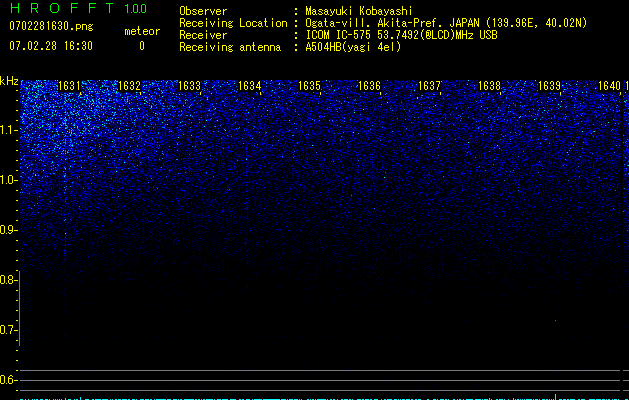This screenshot has height=400, width=629.
Task: Click the kHz axis unit label
Action: pos(9,81)
